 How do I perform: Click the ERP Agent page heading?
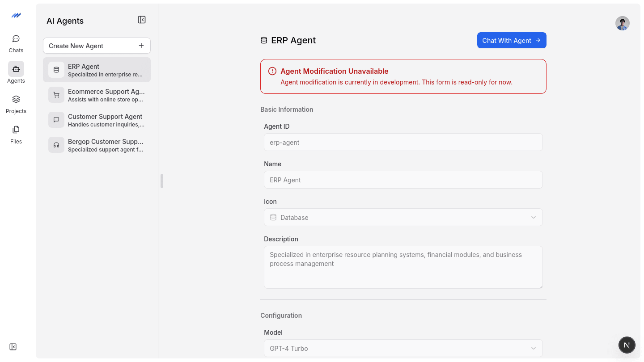(x=293, y=40)
